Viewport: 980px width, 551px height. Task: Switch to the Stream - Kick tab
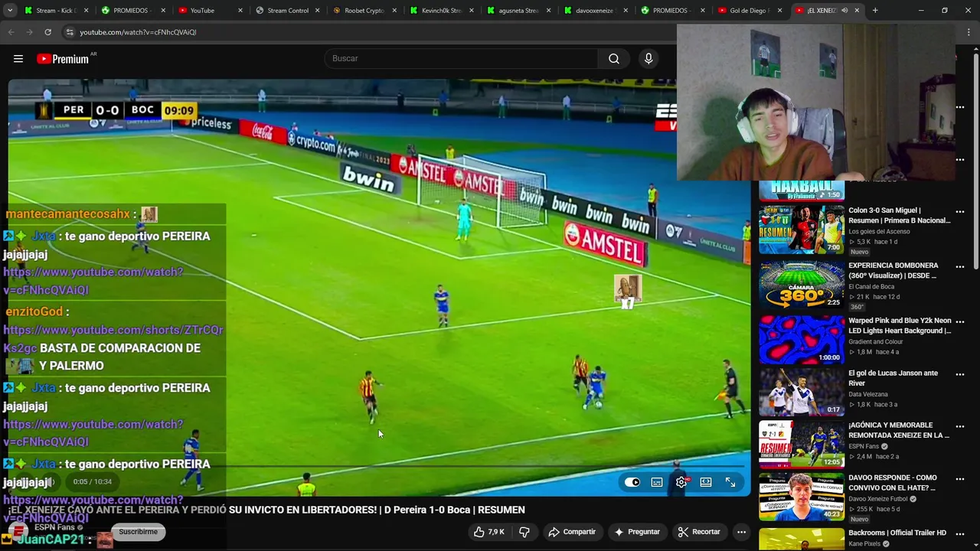click(x=55, y=11)
